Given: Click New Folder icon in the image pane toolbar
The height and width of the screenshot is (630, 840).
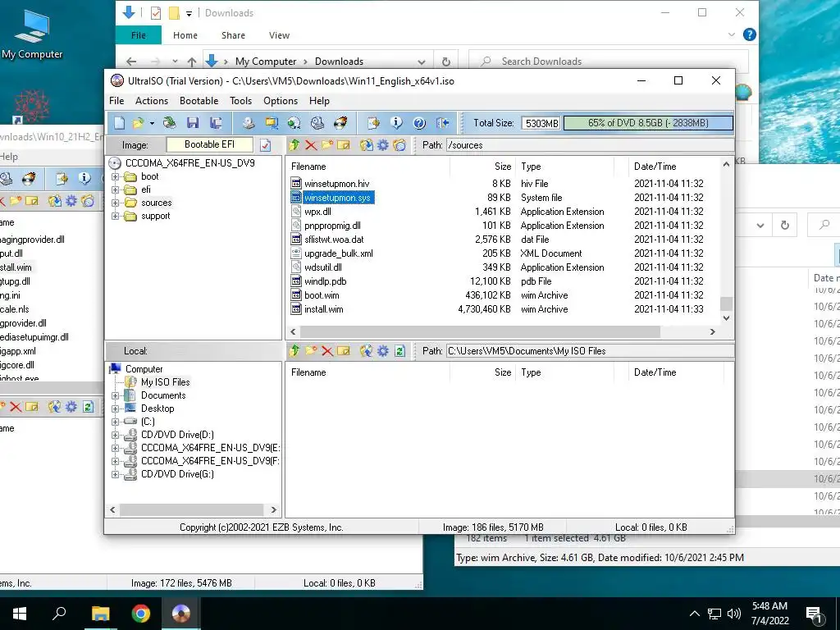Looking at the screenshot, I should (327, 144).
